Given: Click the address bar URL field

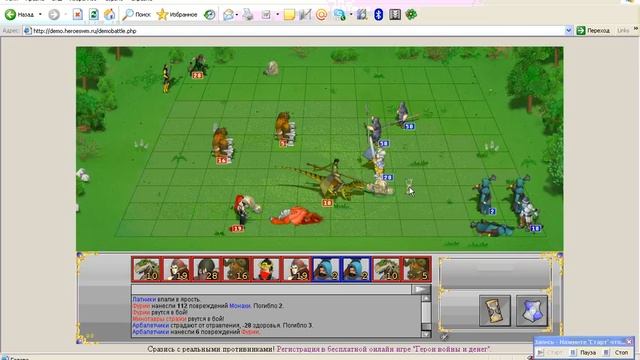Looking at the screenshot, I should [294, 31].
